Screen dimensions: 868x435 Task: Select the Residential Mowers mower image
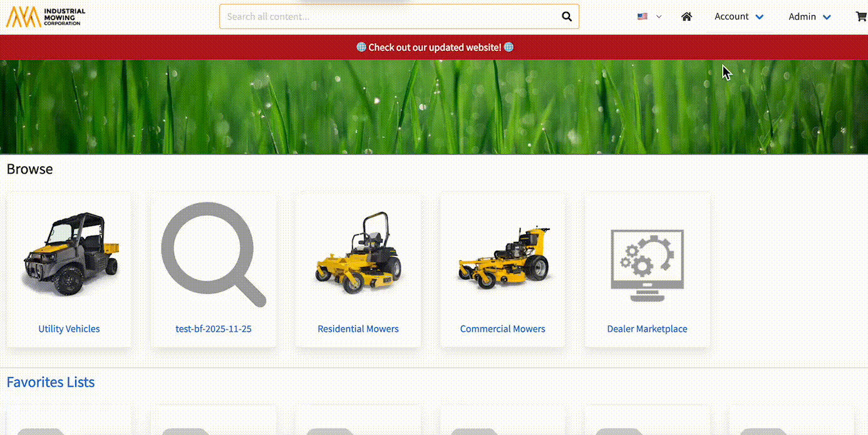point(358,254)
